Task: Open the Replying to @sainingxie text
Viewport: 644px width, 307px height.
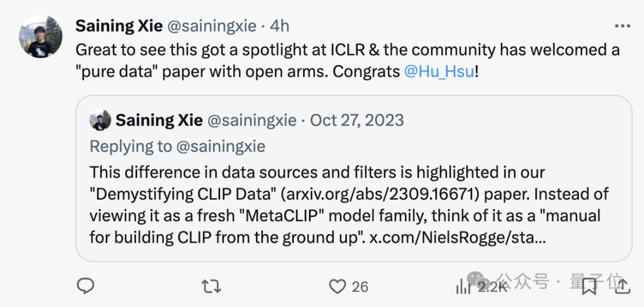Action: [178, 146]
